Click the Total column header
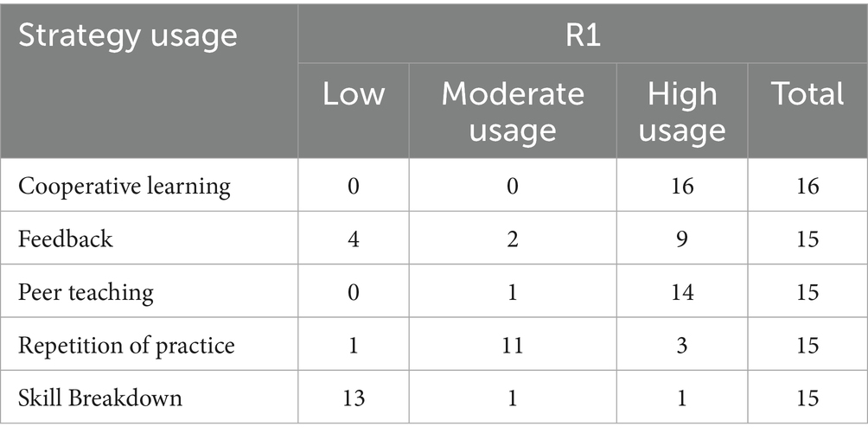The image size is (868, 439). coord(807,111)
